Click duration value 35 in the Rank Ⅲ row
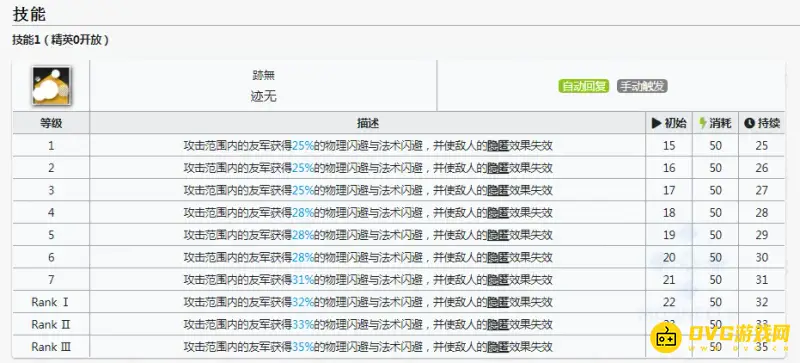This screenshot has height=363, width=800. tap(762, 347)
